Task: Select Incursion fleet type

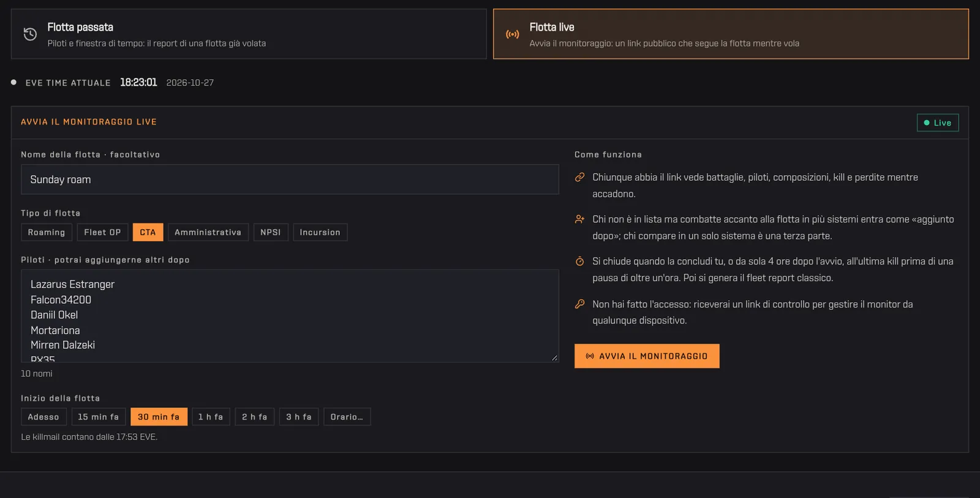Action: point(320,232)
